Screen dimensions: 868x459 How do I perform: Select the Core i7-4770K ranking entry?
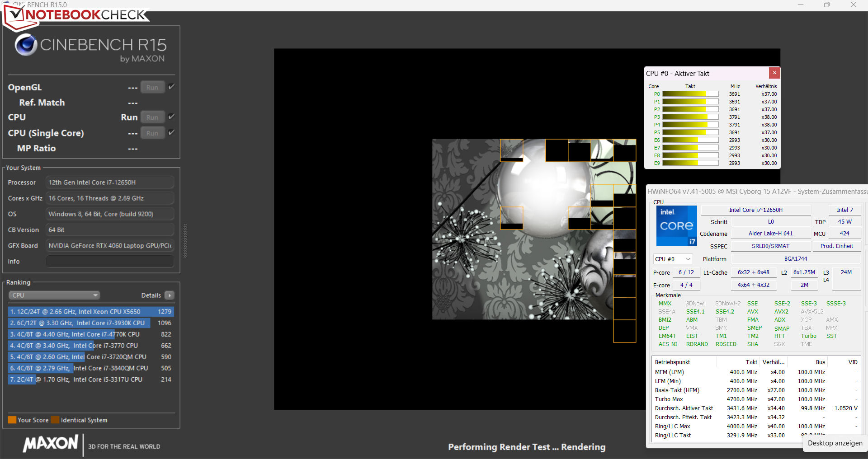pyautogui.click(x=90, y=334)
